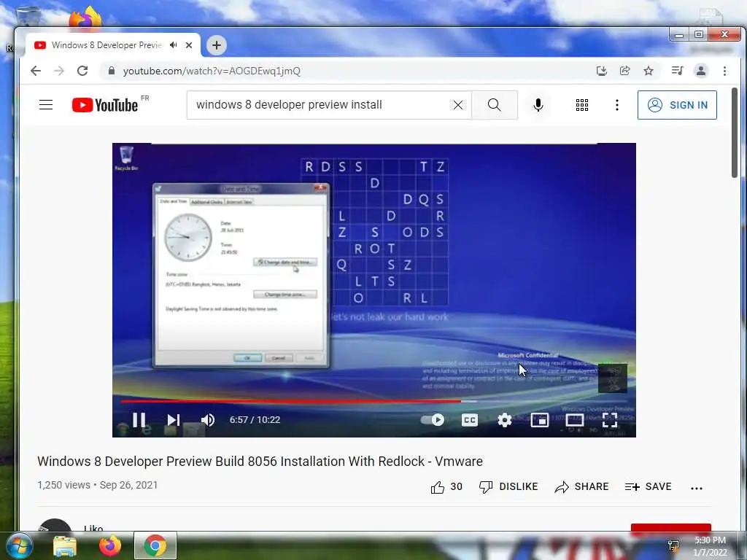The width and height of the screenshot is (747, 560).
Task: Open the taskbar clock and date
Action: pos(710,546)
